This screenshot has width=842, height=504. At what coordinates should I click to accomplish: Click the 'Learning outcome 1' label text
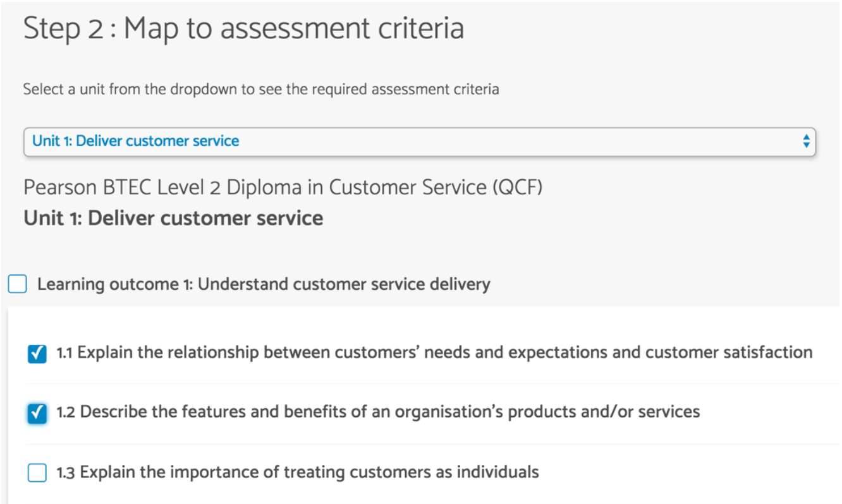(264, 284)
